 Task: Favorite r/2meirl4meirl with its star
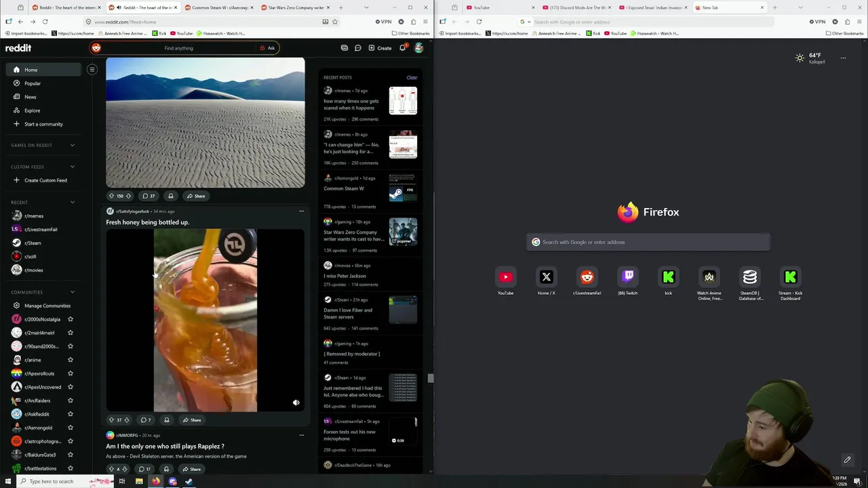tap(71, 333)
